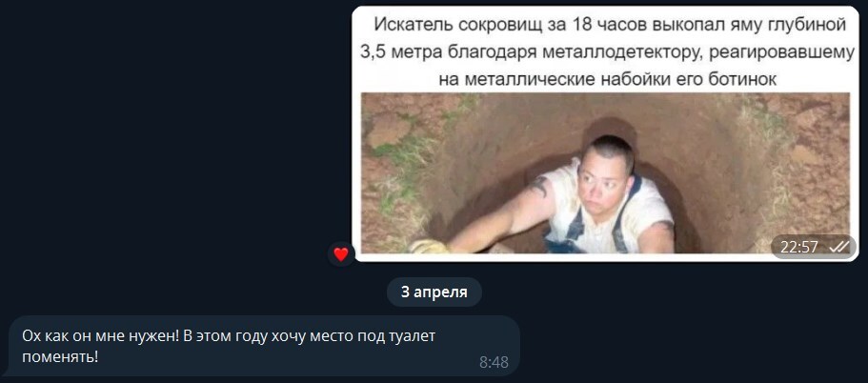Screen dimensions: 868x383
Task: Click the 22:57 timestamp on the photo
Action: (798, 247)
